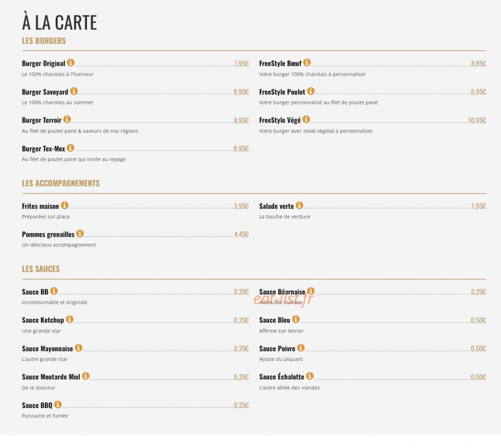The width and height of the screenshot is (501, 448).
Task: Select the Sauce Ketchup title
Action: tap(43, 320)
